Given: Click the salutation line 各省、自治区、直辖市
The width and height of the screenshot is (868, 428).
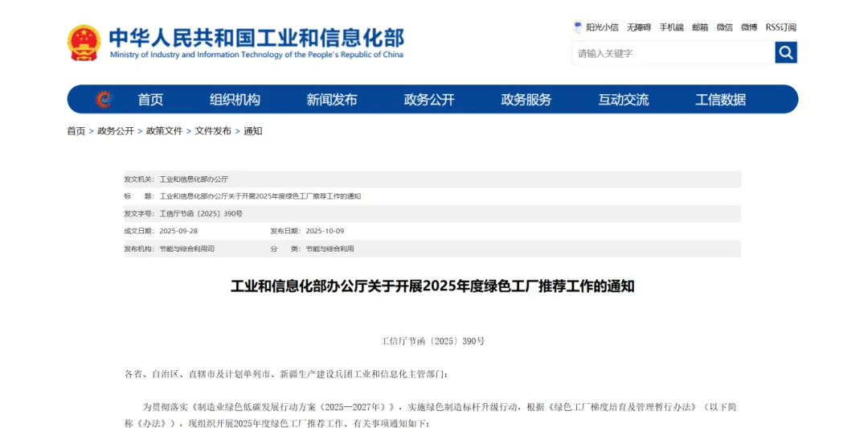Looking at the screenshot, I should point(288,374).
